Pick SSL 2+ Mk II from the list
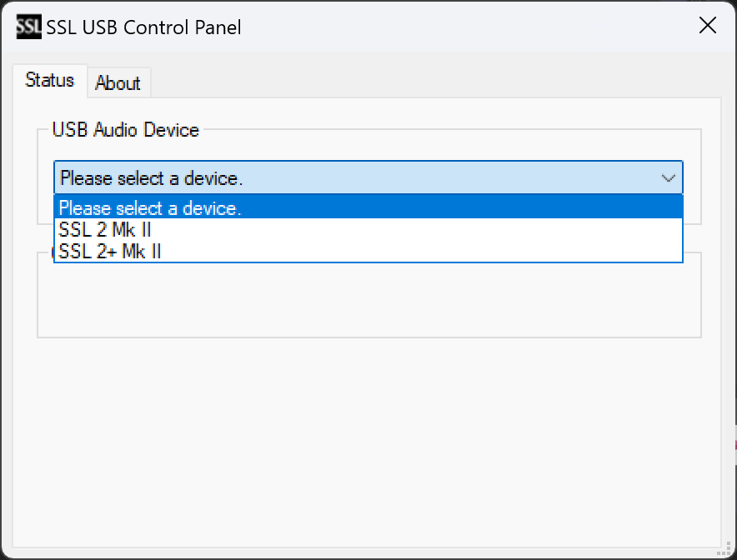Screen dimensions: 737x560 [x=368, y=251]
